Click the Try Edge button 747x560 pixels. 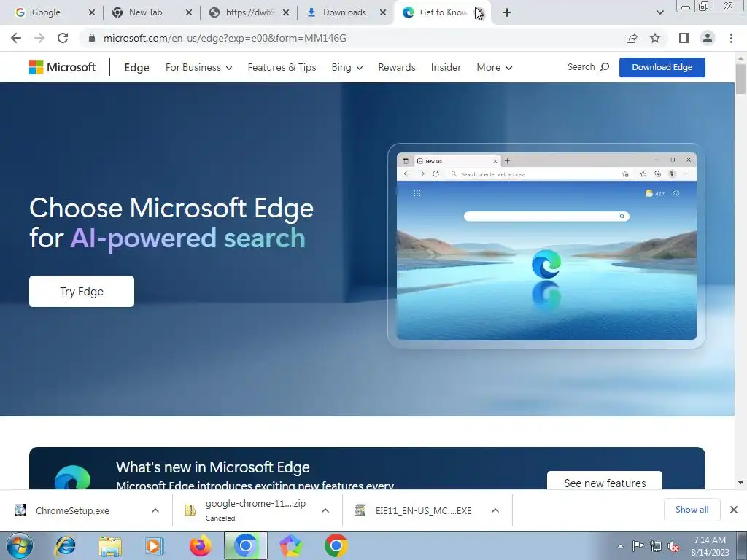[x=82, y=292]
